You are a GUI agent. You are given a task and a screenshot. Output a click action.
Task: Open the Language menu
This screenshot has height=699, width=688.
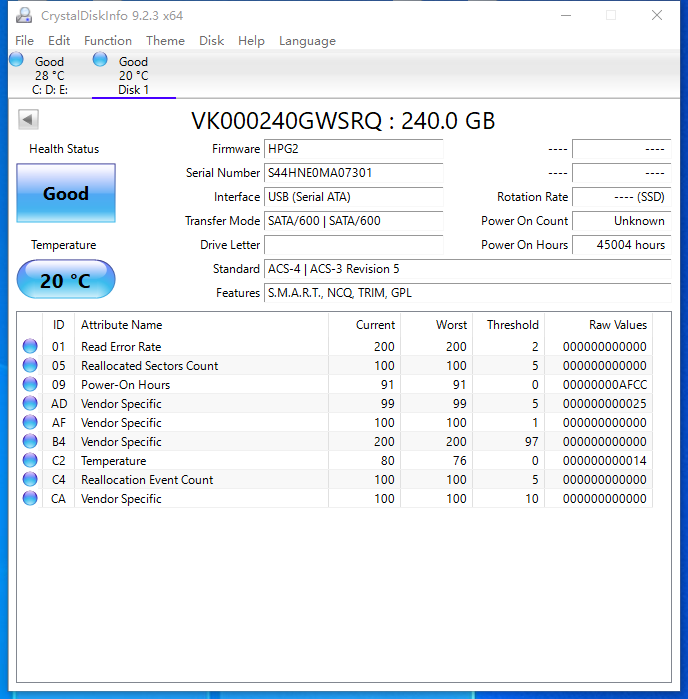pyautogui.click(x=307, y=41)
